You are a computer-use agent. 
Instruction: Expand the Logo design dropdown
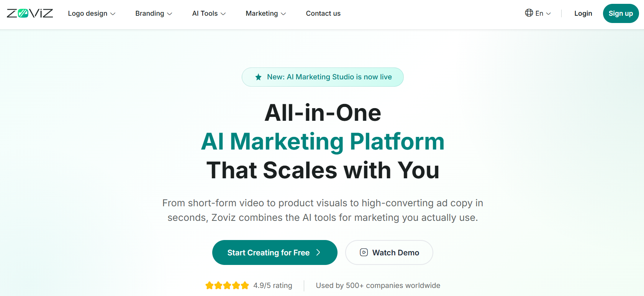coord(92,13)
